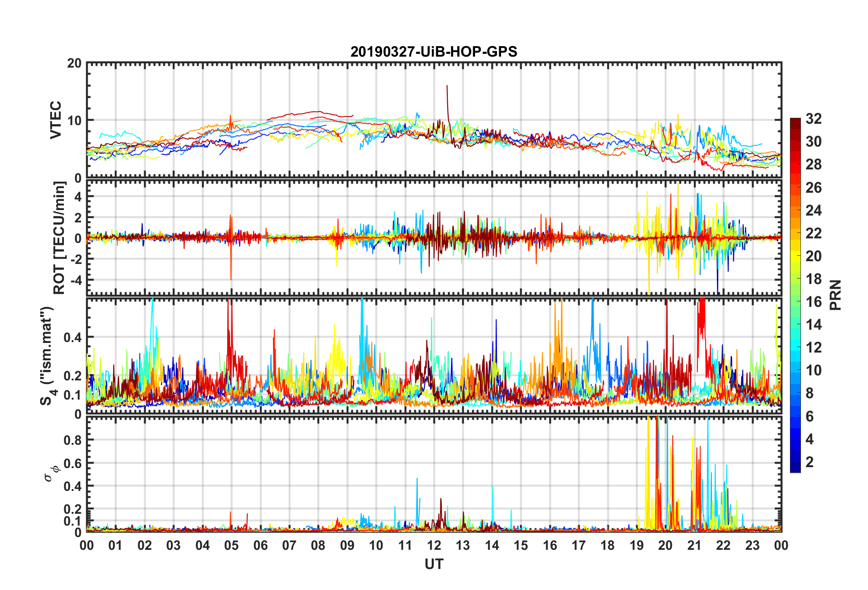This screenshot has width=868, height=590.
Task: Select PRN colorbar tick label 16
Action: point(814,301)
